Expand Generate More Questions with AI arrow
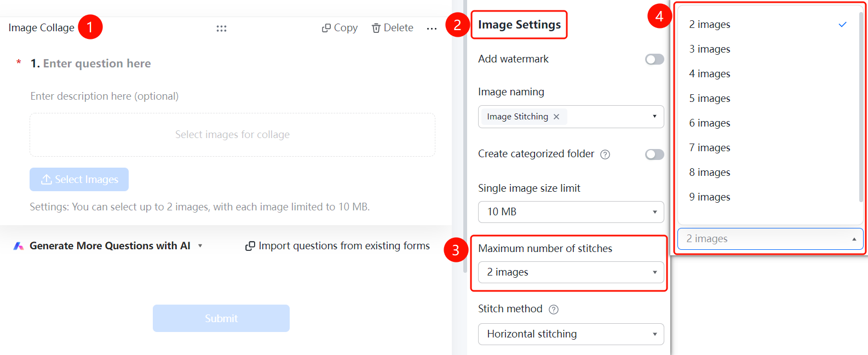Viewport: 868px width, 355px height. (200, 246)
